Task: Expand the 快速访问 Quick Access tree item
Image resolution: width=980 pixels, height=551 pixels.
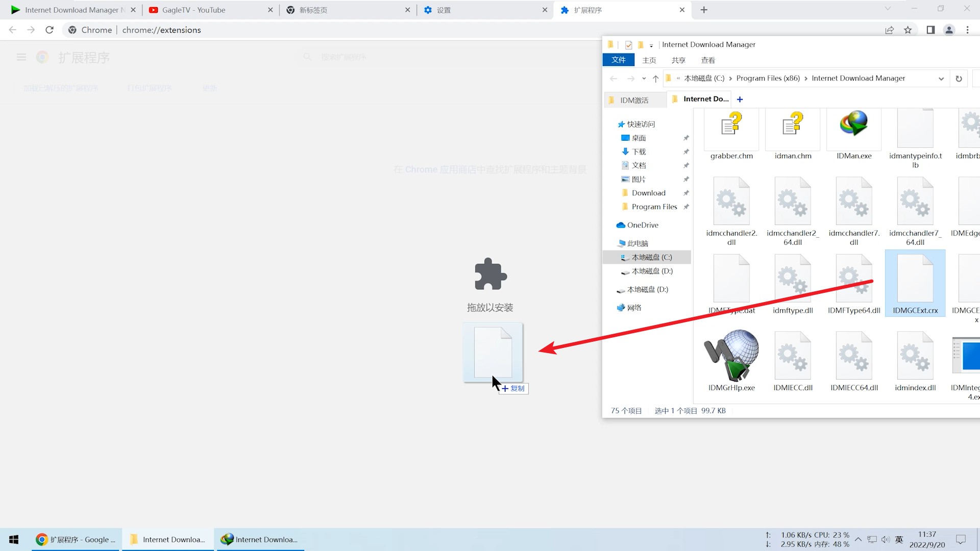Action: pyautogui.click(x=611, y=124)
